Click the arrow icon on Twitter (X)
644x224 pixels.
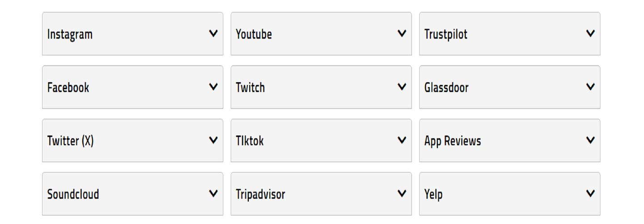click(213, 140)
